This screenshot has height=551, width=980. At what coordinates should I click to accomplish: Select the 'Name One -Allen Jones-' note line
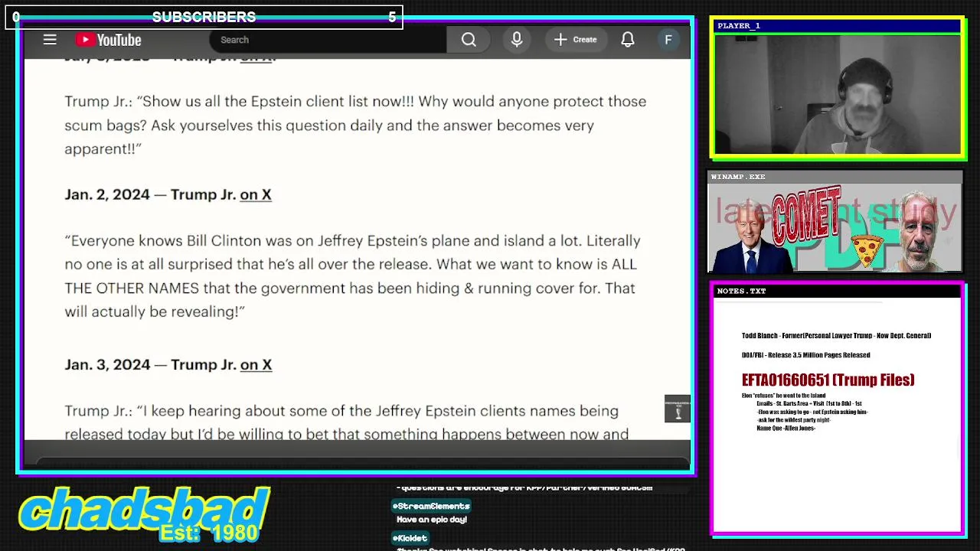pos(786,428)
